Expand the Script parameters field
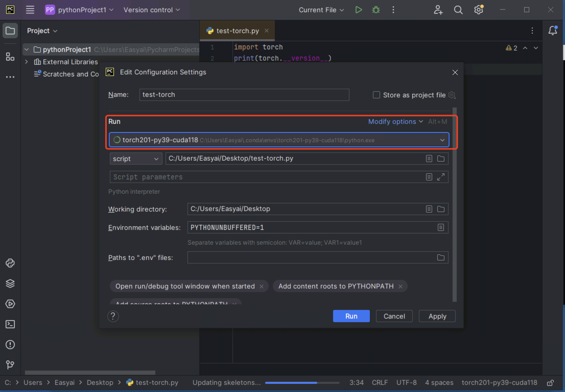565x392 pixels. [x=441, y=177]
